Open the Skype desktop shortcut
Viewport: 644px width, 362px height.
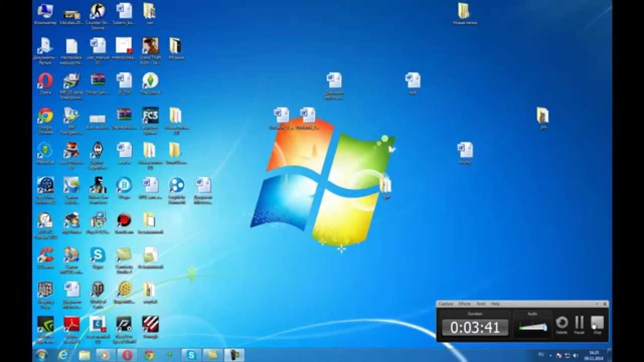(98, 259)
